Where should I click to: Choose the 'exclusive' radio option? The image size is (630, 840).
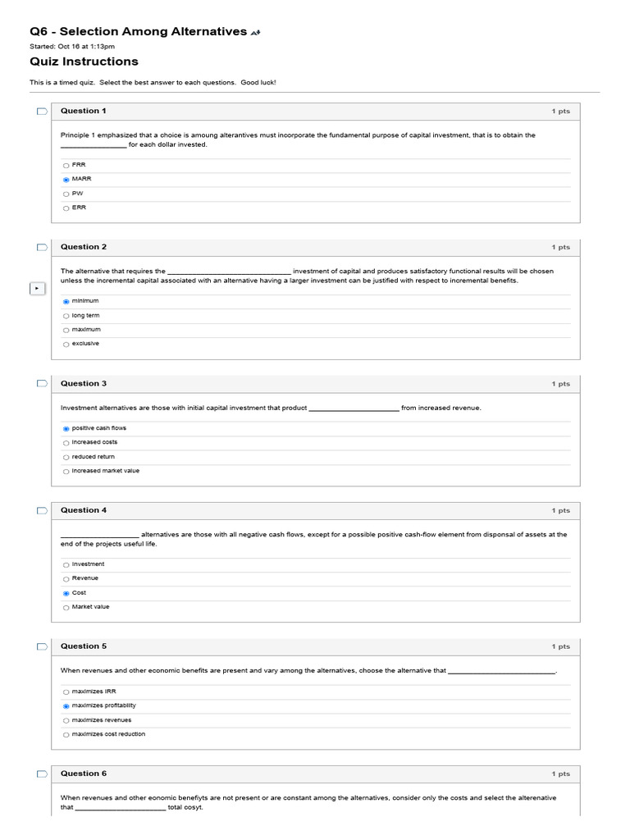[x=66, y=345]
